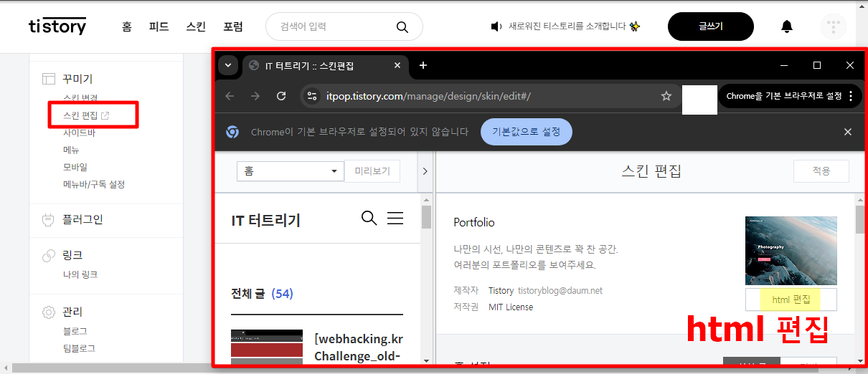Click the 관리 gear icon

click(49, 312)
